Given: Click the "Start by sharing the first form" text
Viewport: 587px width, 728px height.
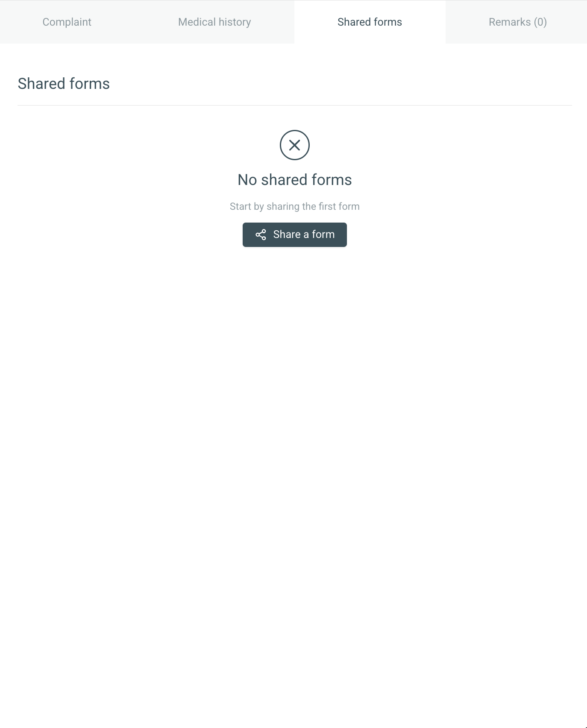Looking at the screenshot, I should 295,206.
